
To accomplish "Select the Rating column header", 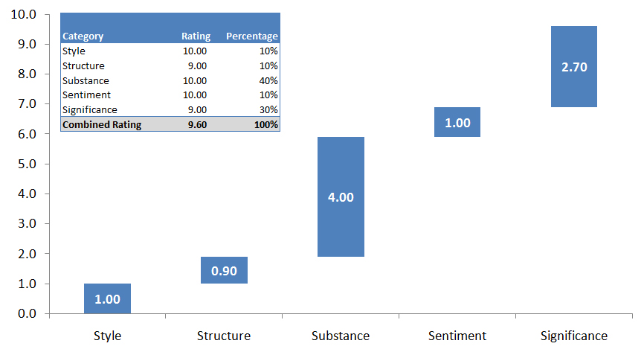I will (x=196, y=36).
